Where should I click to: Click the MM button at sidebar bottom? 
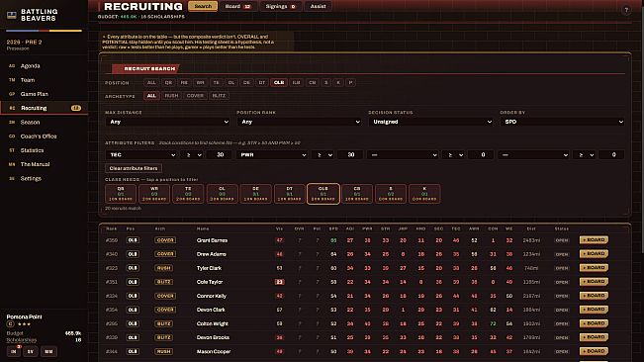tap(48, 352)
